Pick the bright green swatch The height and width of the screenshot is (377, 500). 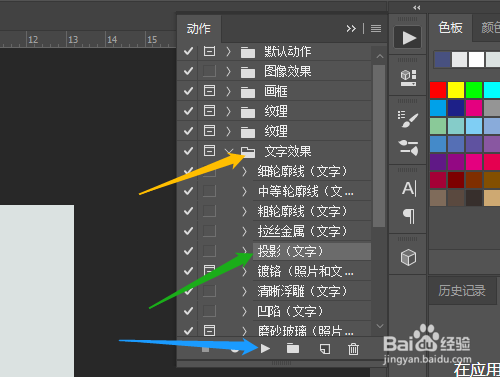click(474, 90)
